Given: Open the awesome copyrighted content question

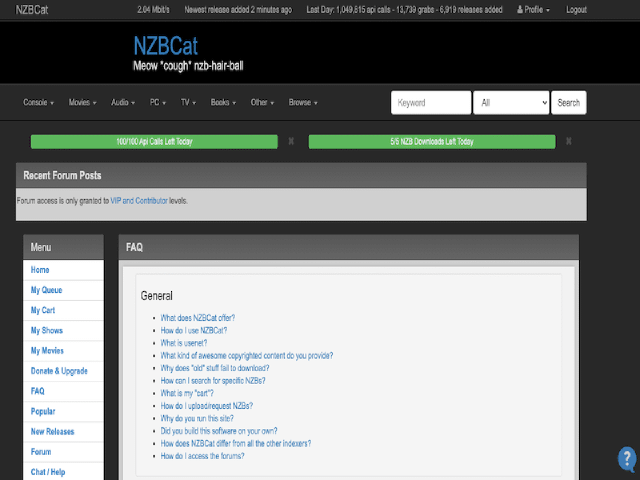Looking at the screenshot, I should 247,356.
